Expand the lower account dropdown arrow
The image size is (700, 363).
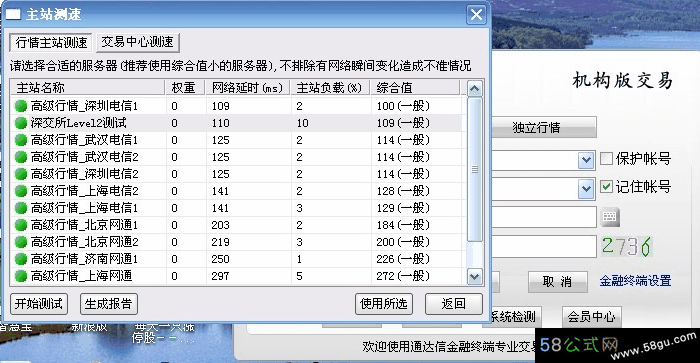tap(586, 189)
